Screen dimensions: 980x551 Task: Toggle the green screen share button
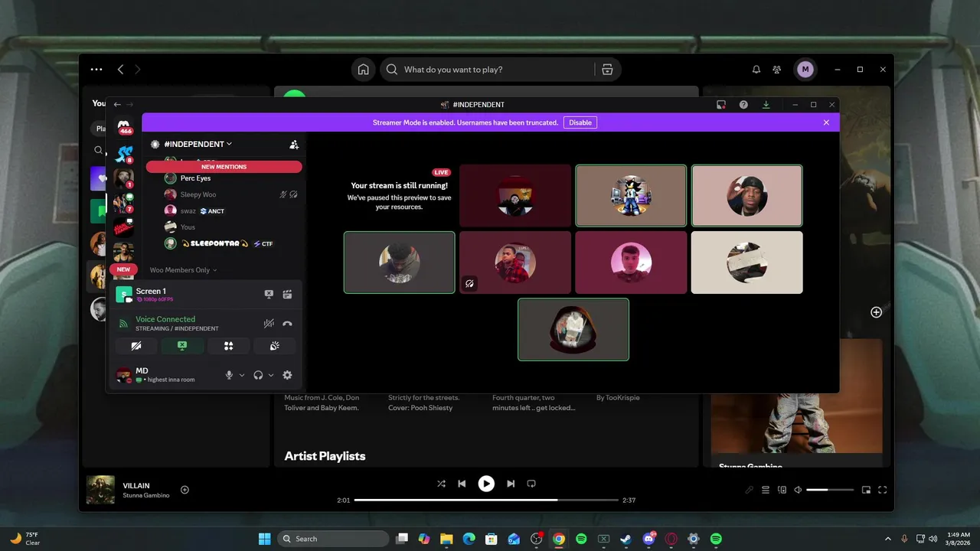point(182,346)
